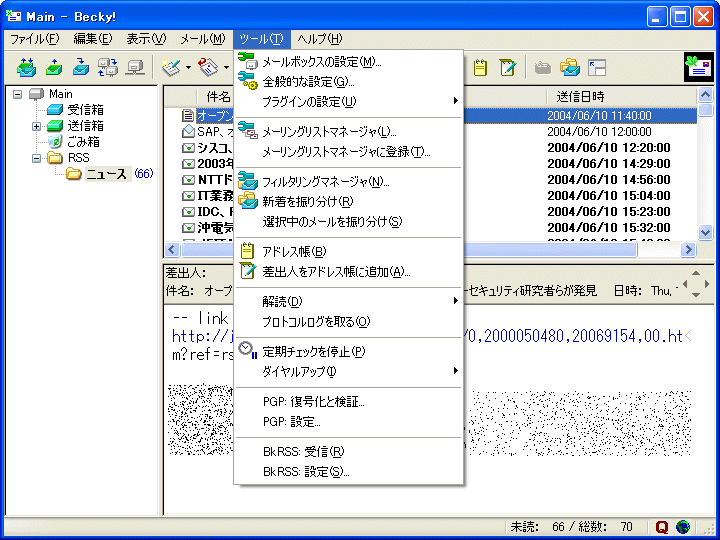Click the up arrow in message header navigator
This screenshot has height=540, width=720.
696,273
